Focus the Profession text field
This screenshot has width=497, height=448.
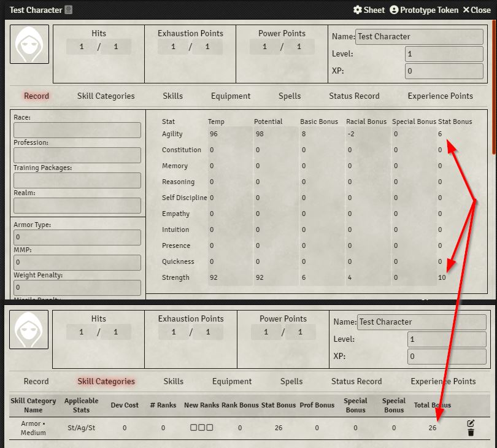(x=77, y=155)
